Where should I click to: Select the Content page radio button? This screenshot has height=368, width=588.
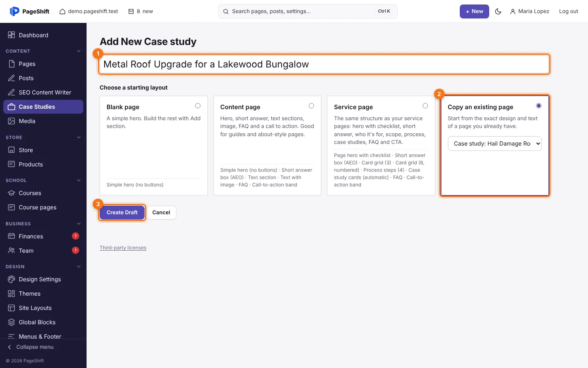pos(311,106)
